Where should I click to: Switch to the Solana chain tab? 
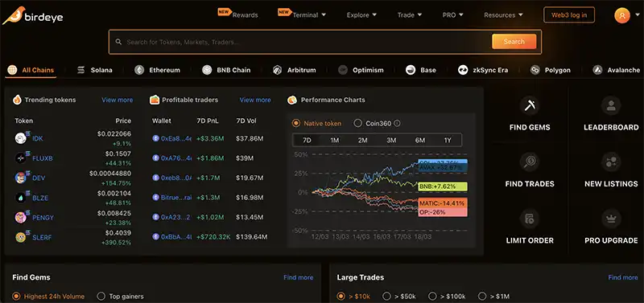tap(95, 70)
